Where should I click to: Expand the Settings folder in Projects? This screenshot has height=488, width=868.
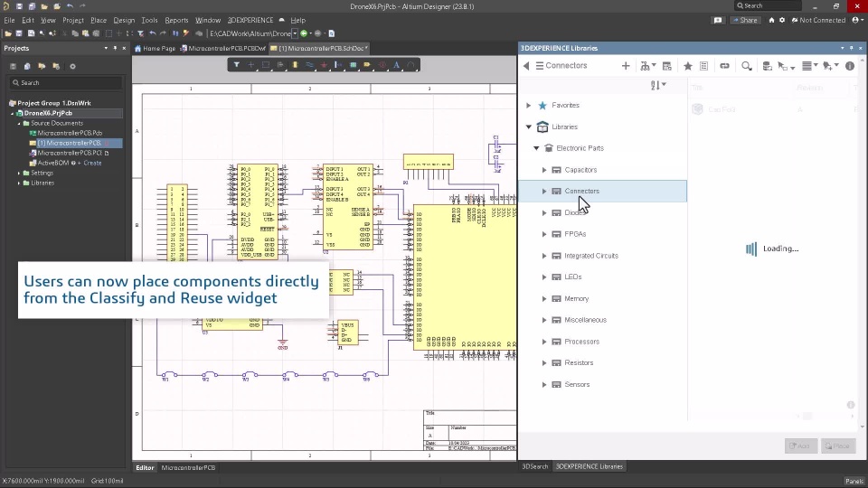pyautogui.click(x=19, y=174)
